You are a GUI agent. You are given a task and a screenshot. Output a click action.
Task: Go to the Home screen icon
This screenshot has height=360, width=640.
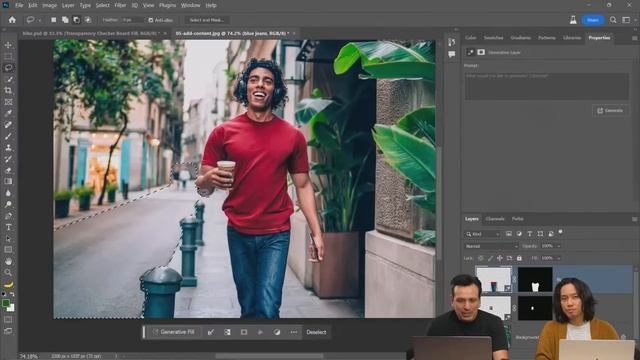[x=12, y=20]
